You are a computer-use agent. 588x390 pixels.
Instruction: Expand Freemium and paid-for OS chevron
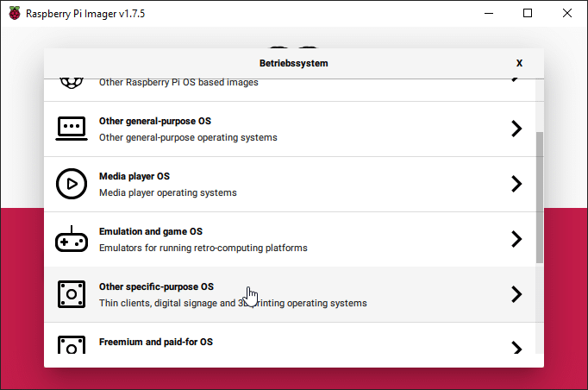pyautogui.click(x=516, y=348)
